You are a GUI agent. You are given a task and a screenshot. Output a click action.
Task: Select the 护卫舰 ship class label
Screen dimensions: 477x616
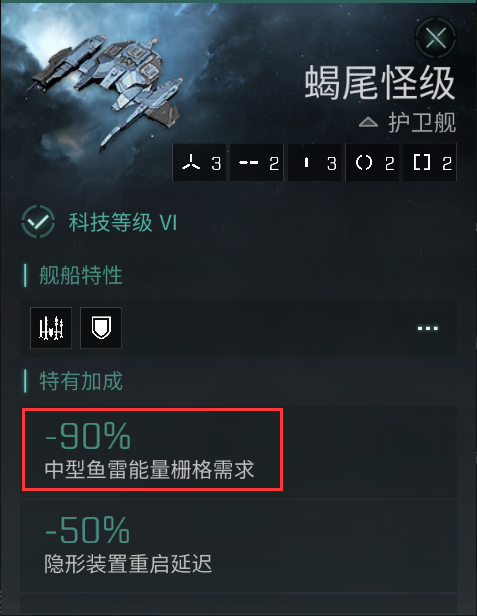click(x=422, y=123)
